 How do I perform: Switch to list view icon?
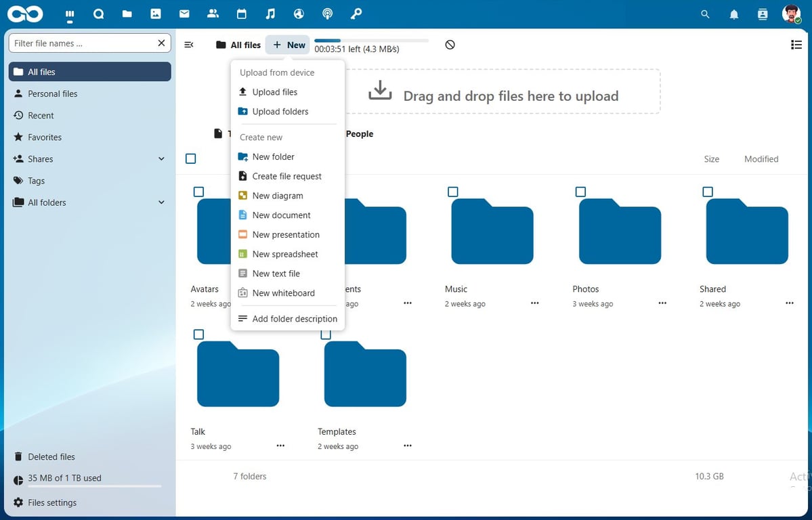796,45
